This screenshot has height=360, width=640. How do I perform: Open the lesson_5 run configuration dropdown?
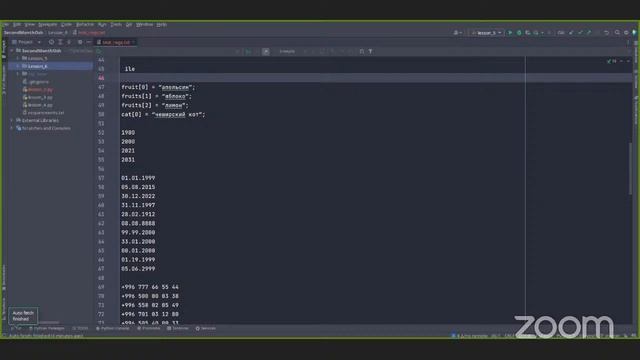click(487, 33)
